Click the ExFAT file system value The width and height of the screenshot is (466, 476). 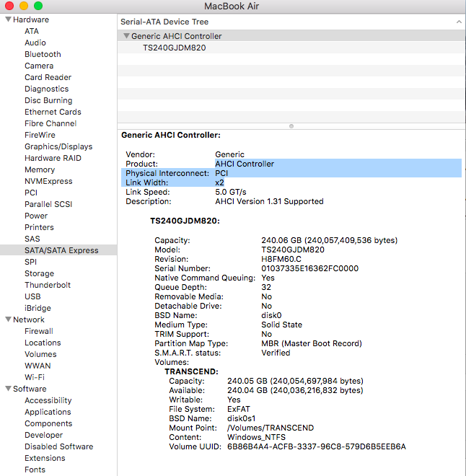(238, 409)
